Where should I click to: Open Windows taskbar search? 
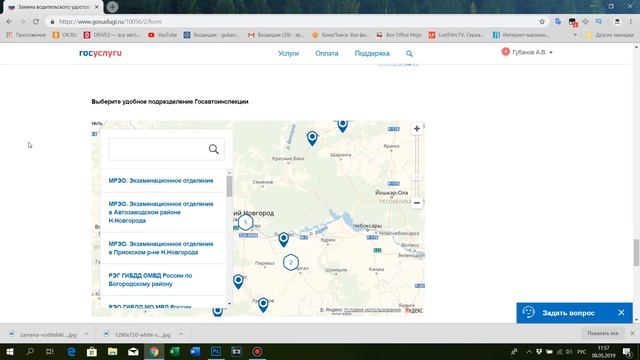pos(30,351)
